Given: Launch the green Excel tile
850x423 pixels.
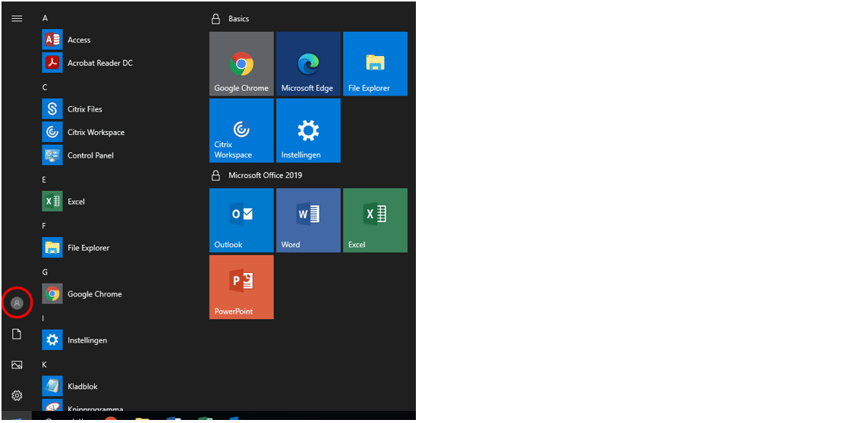Looking at the screenshot, I should (x=375, y=220).
